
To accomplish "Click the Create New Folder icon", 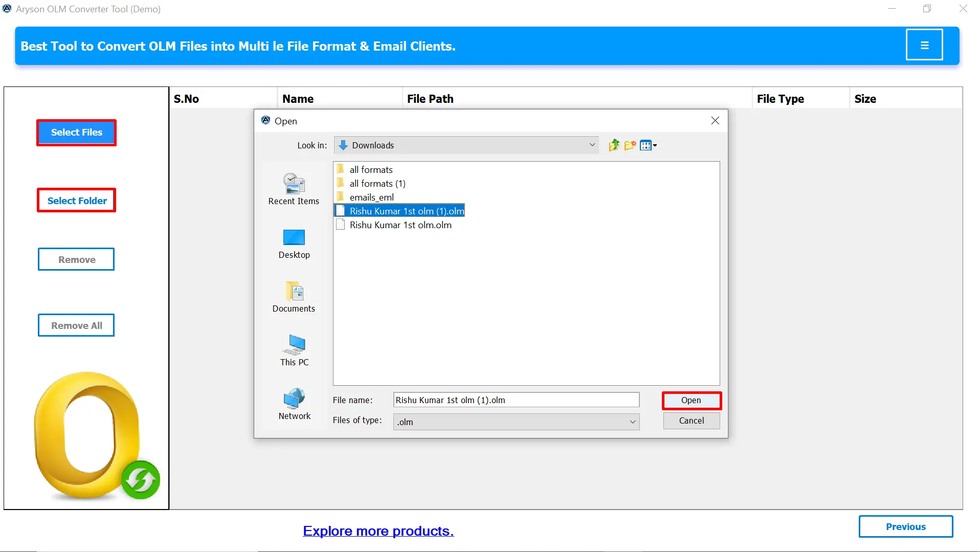I will [x=630, y=145].
